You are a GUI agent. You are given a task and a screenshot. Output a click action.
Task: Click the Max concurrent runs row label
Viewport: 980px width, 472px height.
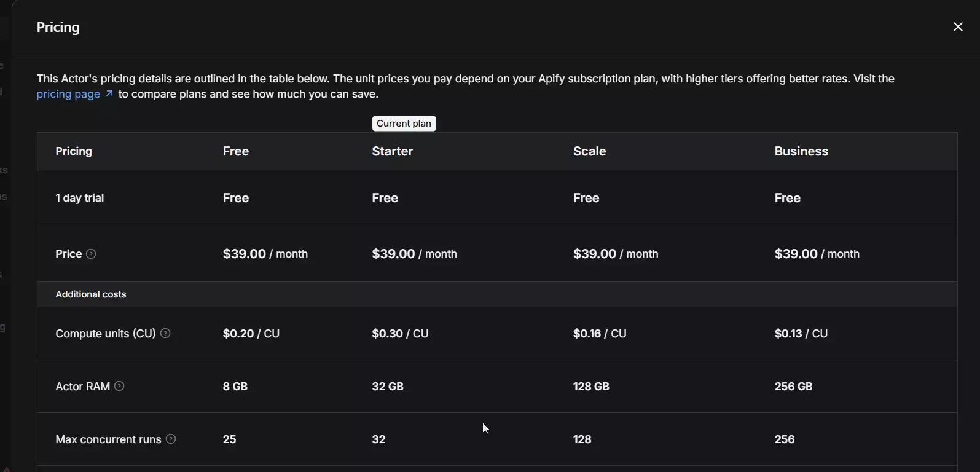pos(108,439)
